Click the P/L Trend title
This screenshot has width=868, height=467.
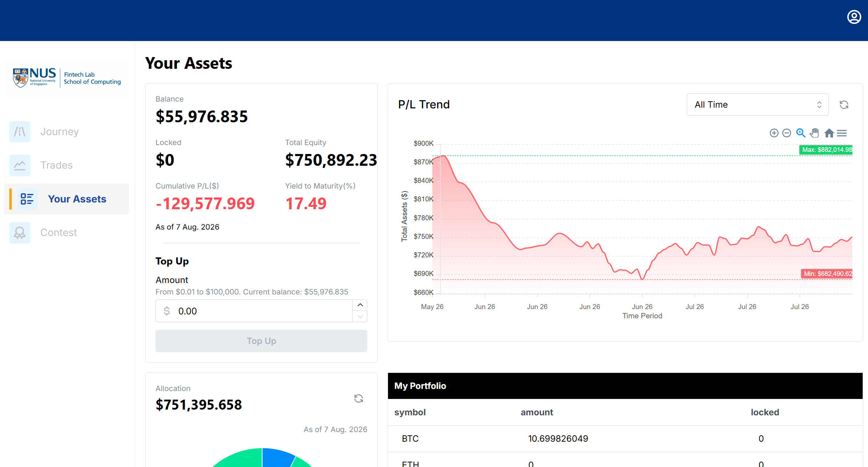click(x=424, y=104)
